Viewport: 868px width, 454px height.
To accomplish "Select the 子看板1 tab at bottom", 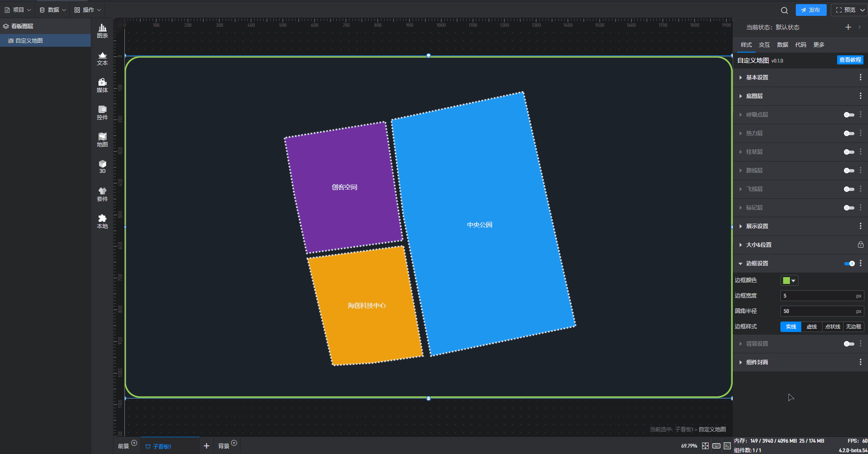I will pyautogui.click(x=170, y=446).
